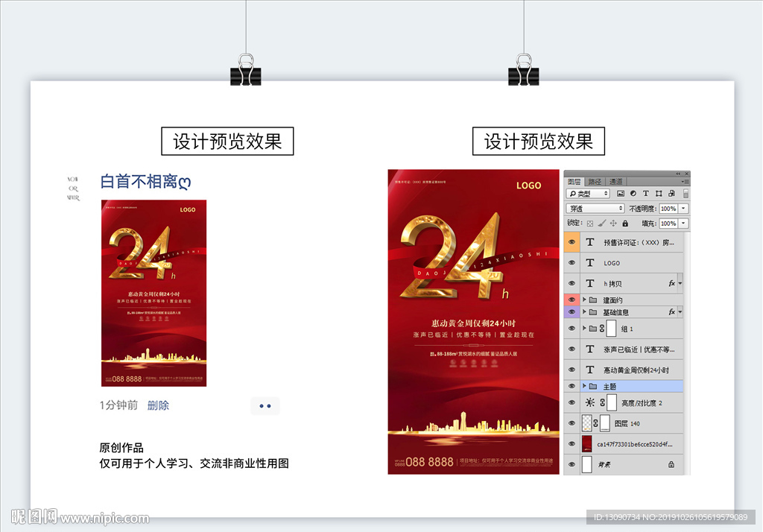Screen dimensions: 763x532
Task: Click the red ca147f layer thumbnail
Action: pyautogui.click(x=587, y=443)
